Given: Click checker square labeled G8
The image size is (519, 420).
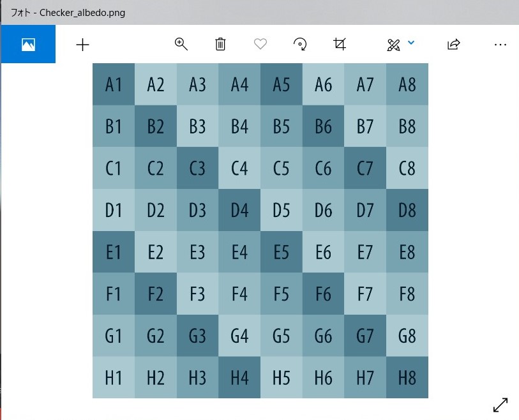Looking at the screenshot, I should [407, 336].
